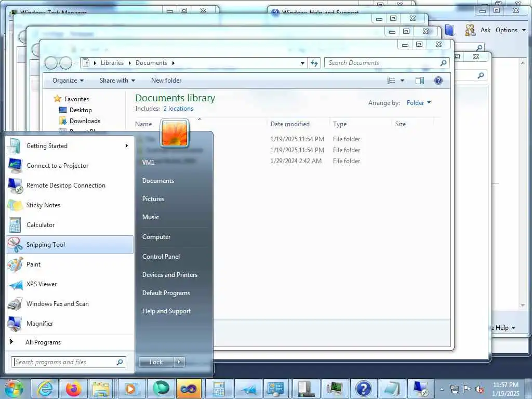This screenshot has height=399, width=532.
Task: Click the Lock button
Action: (156, 362)
